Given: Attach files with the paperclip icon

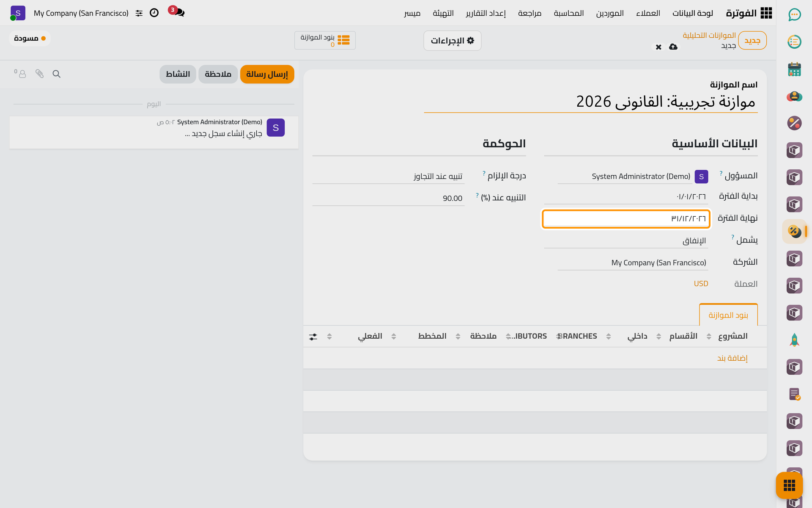Looking at the screenshot, I should 39,74.
